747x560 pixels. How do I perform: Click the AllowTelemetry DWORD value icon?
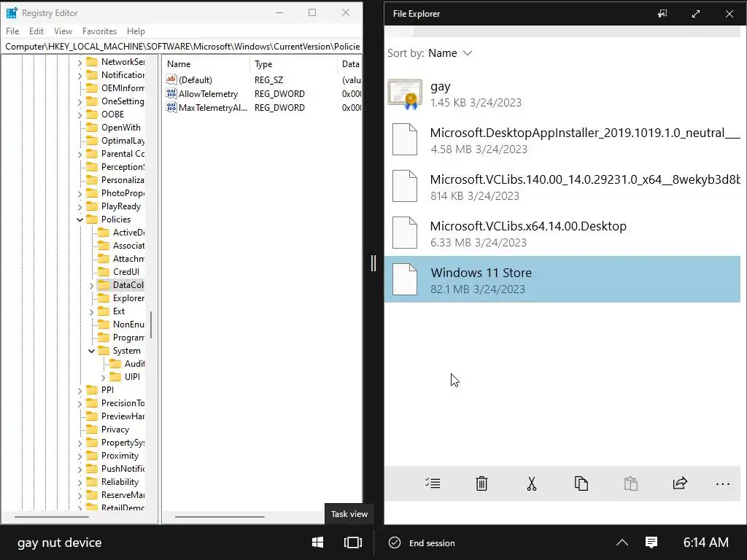(x=171, y=94)
